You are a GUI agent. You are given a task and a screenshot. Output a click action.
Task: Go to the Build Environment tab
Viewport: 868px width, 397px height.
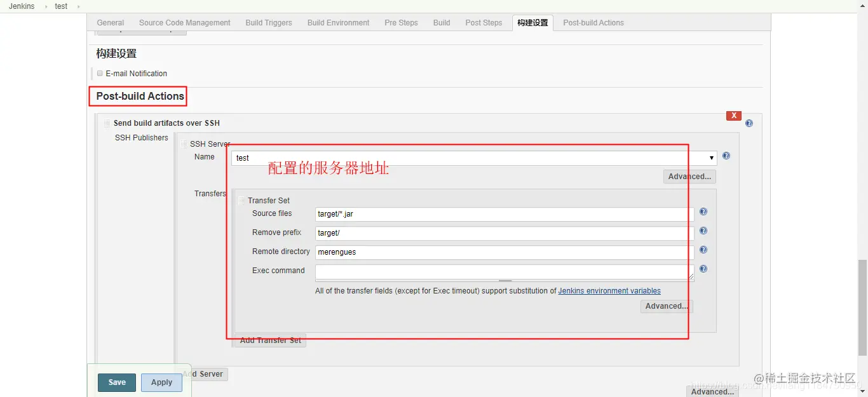(x=338, y=23)
